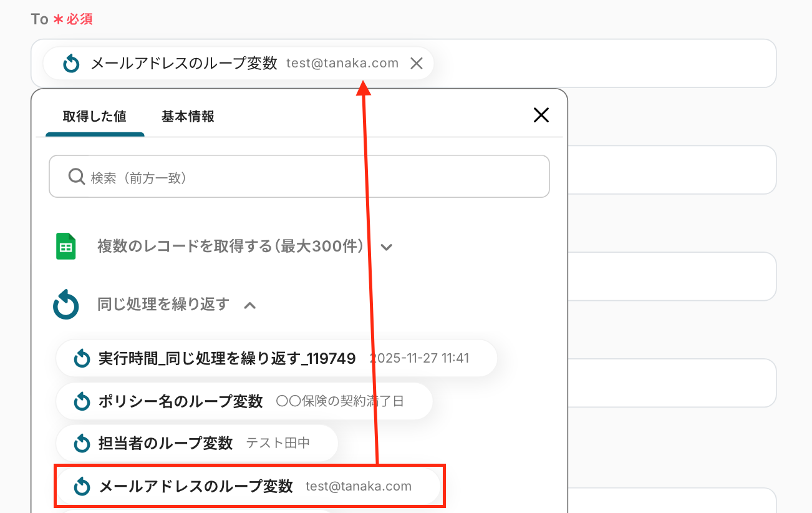Click empty area of the To input field
This screenshot has height=513, width=812.
605,63
